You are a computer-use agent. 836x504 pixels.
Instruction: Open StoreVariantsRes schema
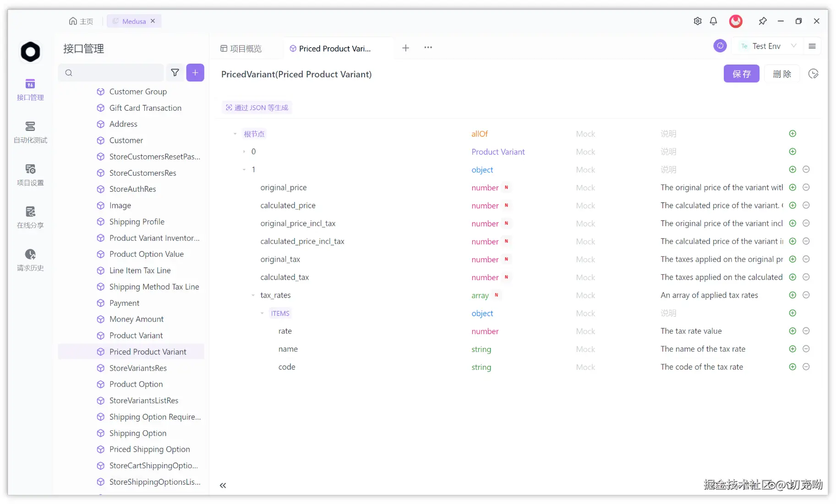138,368
